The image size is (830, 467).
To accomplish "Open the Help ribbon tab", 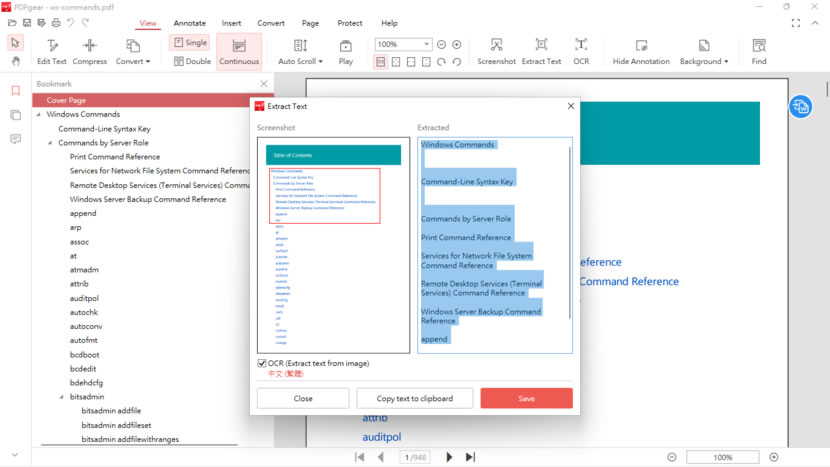I will 389,23.
